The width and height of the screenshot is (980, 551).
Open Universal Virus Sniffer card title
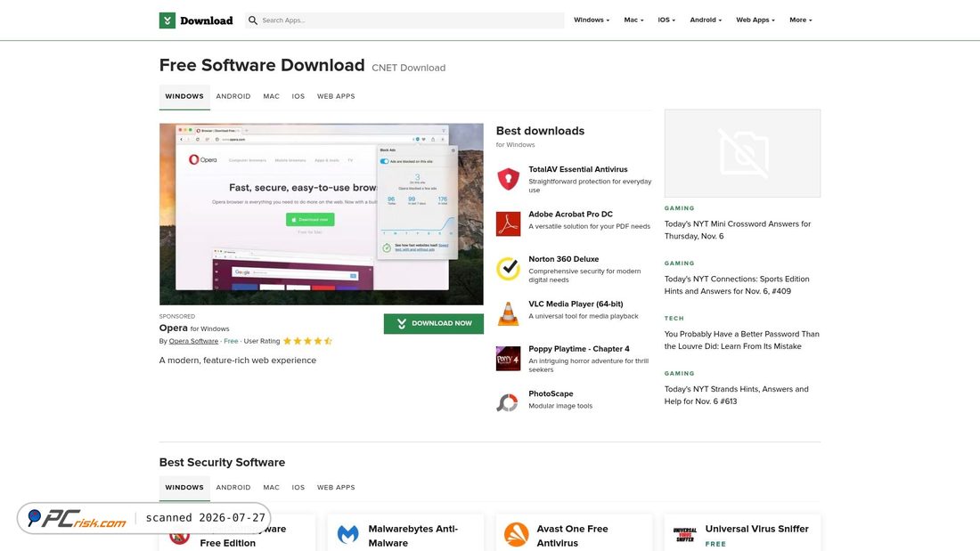pyautogui.click(x=757, y=529)
